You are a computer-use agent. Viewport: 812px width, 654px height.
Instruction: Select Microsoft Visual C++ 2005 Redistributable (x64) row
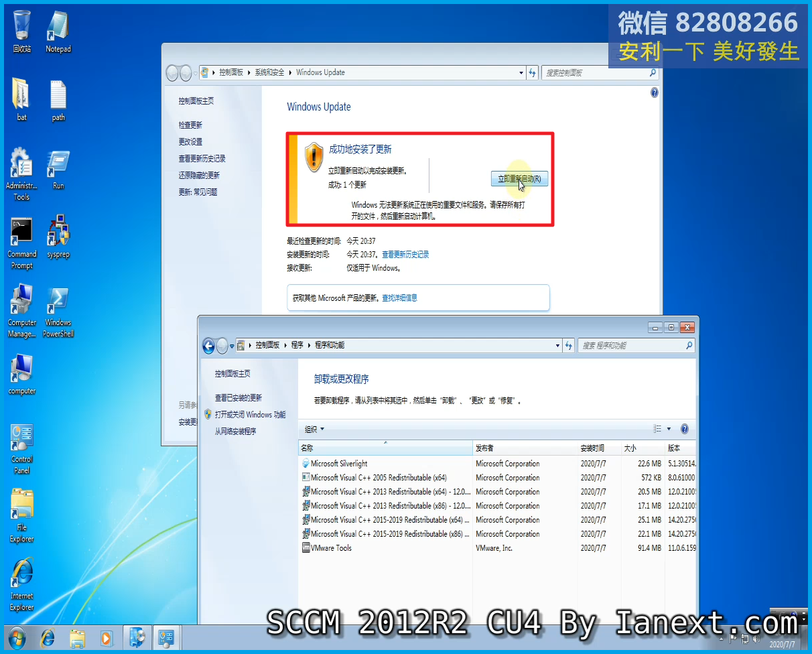pos(498,478)
